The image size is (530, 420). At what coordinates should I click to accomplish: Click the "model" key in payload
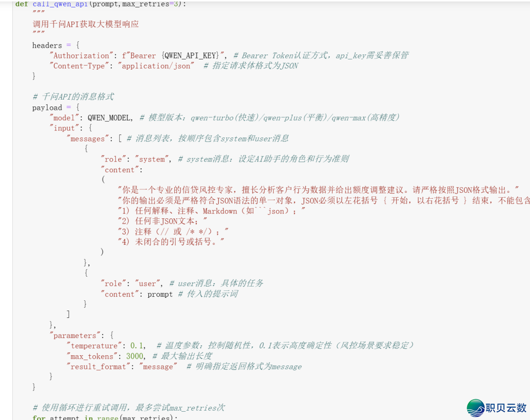(64, 118)
